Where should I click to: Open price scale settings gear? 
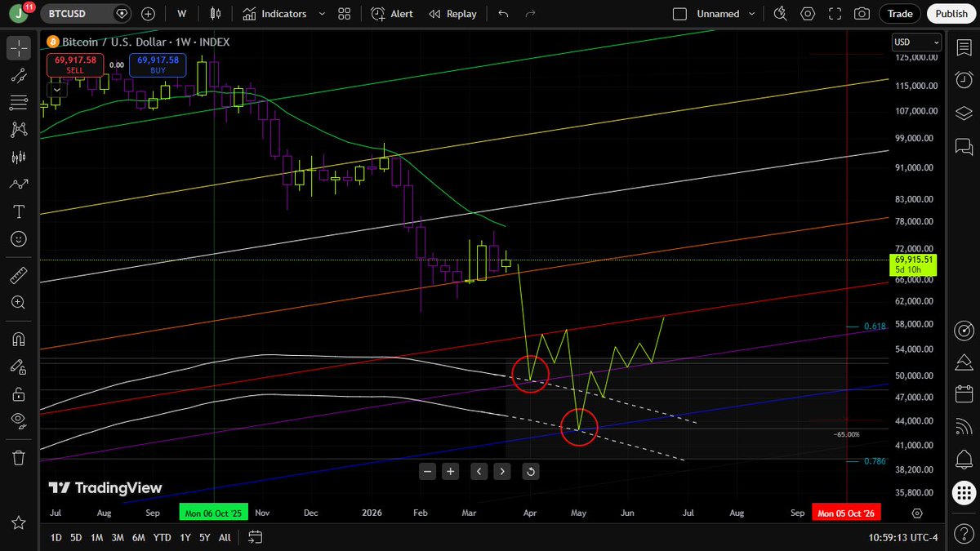pos(917,513)
